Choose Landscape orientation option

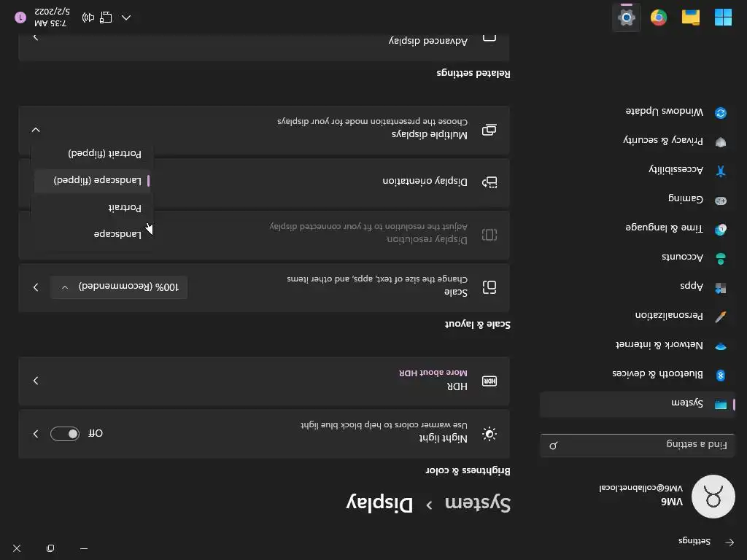(93, 234)
